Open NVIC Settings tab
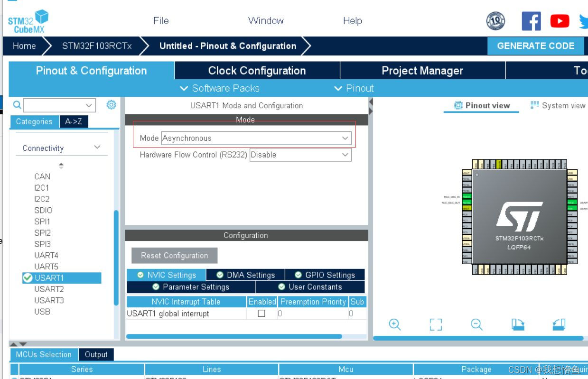Viewport: 588px width, 379px height. tap(166, 275)
